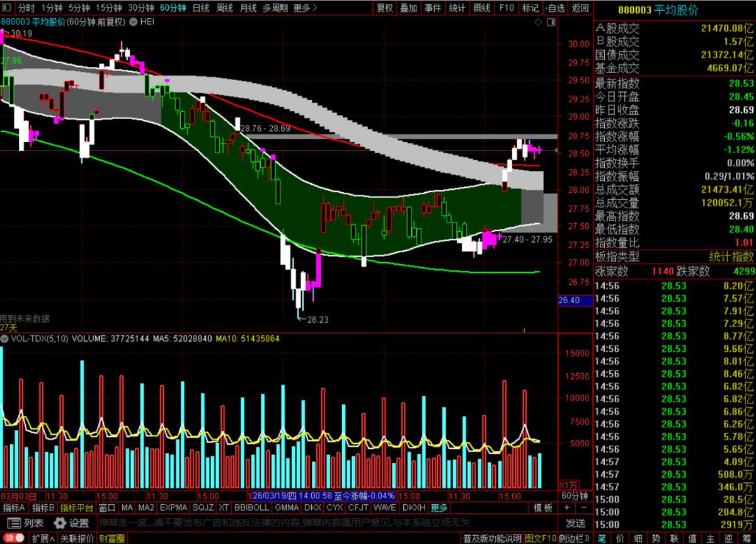Screen dimensions: 756x544
Task: Open the 模板 template menu
Action: tap(542, 508)
